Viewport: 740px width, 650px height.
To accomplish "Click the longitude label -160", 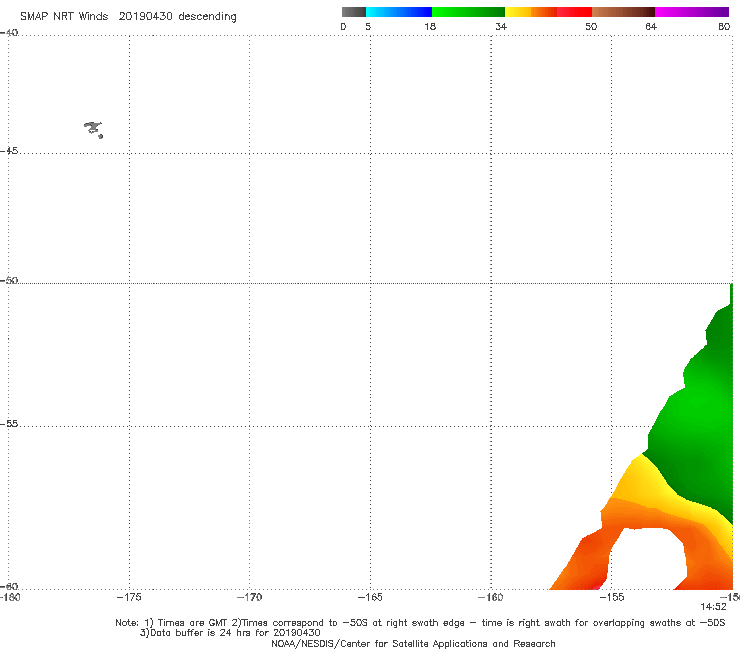I will coord(490,597).
